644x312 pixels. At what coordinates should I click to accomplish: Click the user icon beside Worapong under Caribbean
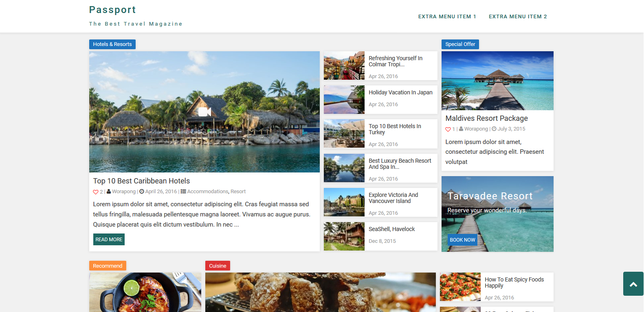[x=109, y=191]
